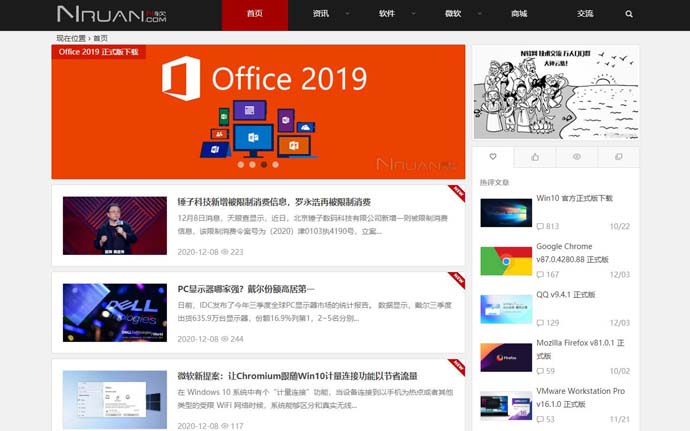The width and height of the screenshot is (690, 431).
Task: Open the Win10 thumbnail in sidebar
Action: click(506, 213)
